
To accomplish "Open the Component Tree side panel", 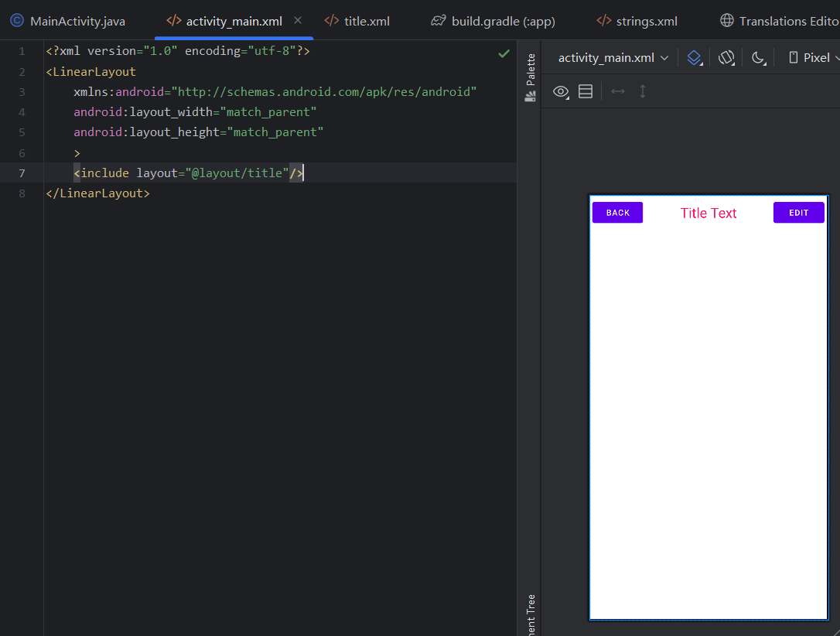I will [531, 614].
